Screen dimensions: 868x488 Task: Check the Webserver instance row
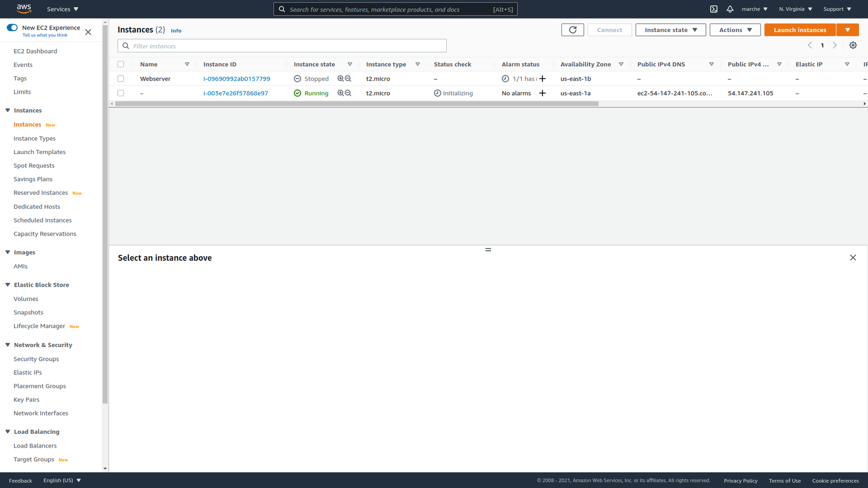pos(121,79)
